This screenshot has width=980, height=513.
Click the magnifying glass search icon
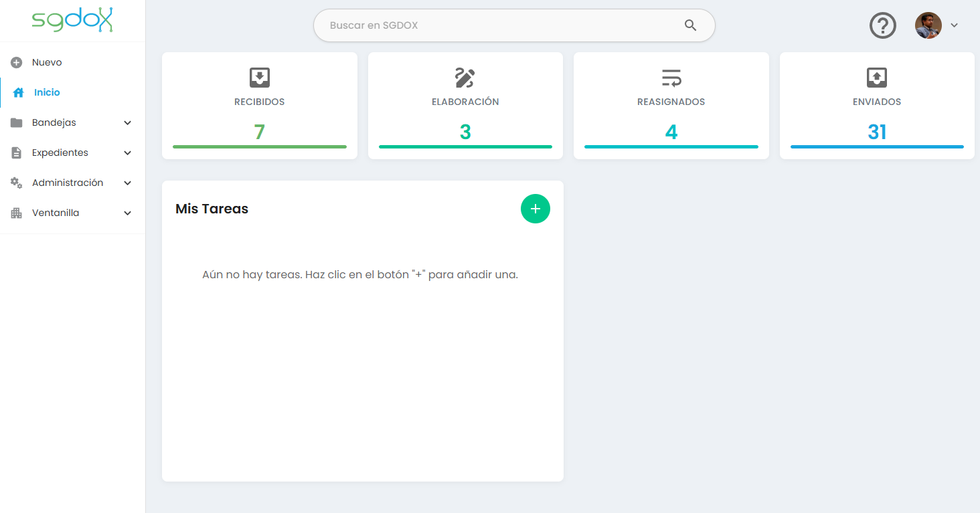(x=691, y=25)
